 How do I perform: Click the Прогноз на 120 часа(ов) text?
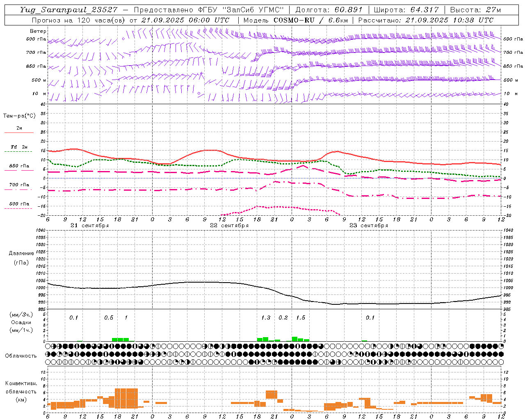tap(79, 20)
